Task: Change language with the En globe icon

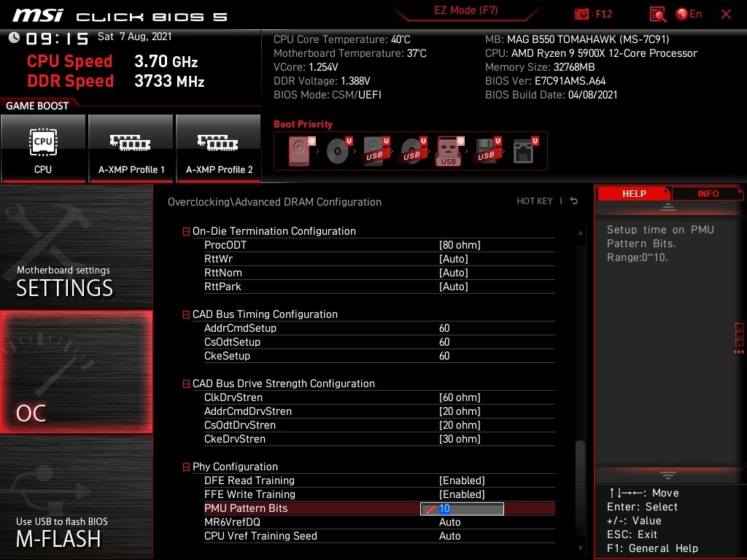Action: pos(689,14)
